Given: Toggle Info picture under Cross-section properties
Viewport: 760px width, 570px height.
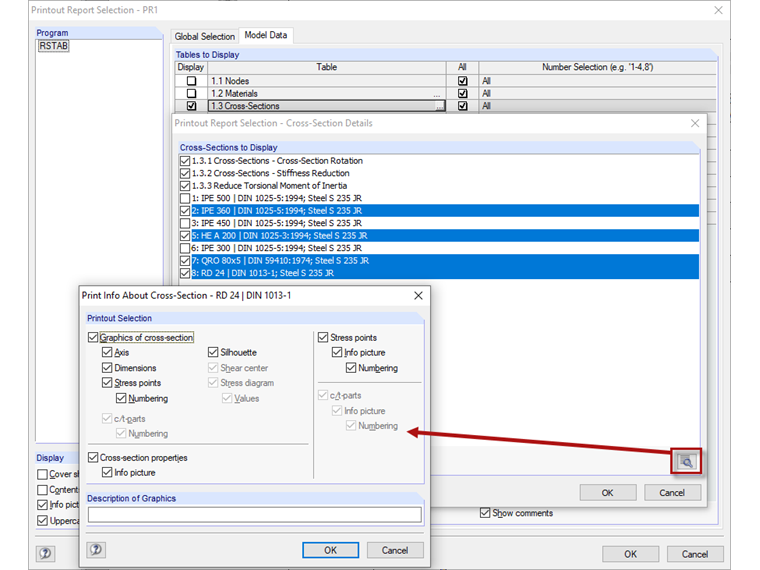Looking at the screenshot, I should tap(107, 473).
